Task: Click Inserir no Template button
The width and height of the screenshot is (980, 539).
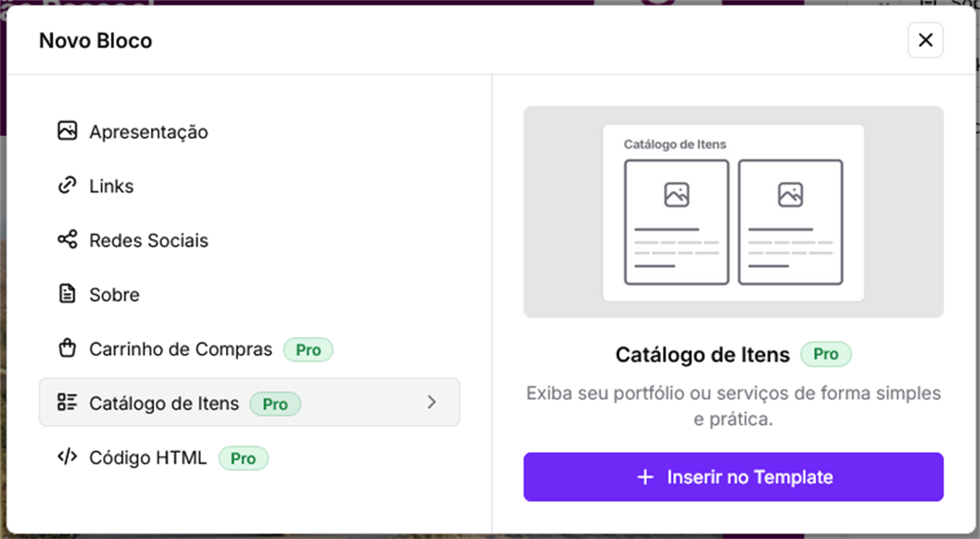Action: [x=733, y=477]
